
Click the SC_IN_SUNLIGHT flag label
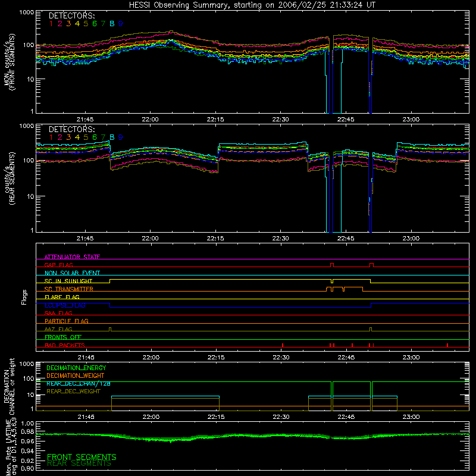[x=68, y=281]
